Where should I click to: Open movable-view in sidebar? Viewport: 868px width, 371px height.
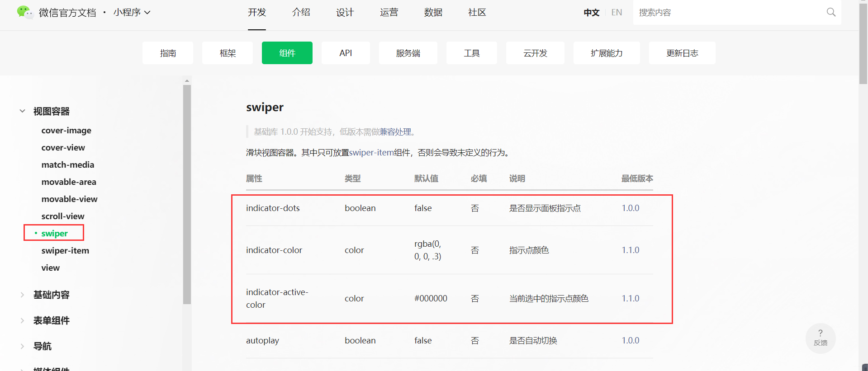click(x=69, y=199)
